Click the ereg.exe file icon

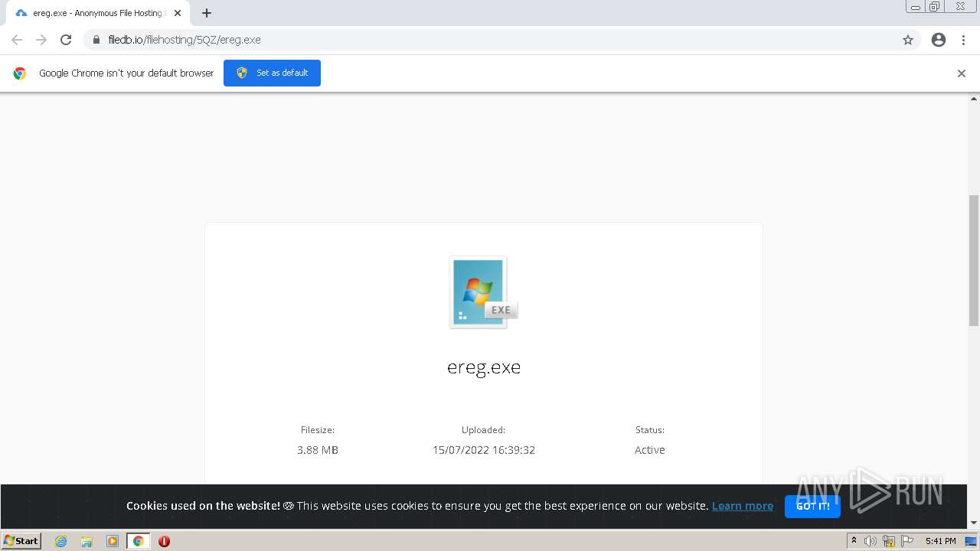click(x=483, y=292)
